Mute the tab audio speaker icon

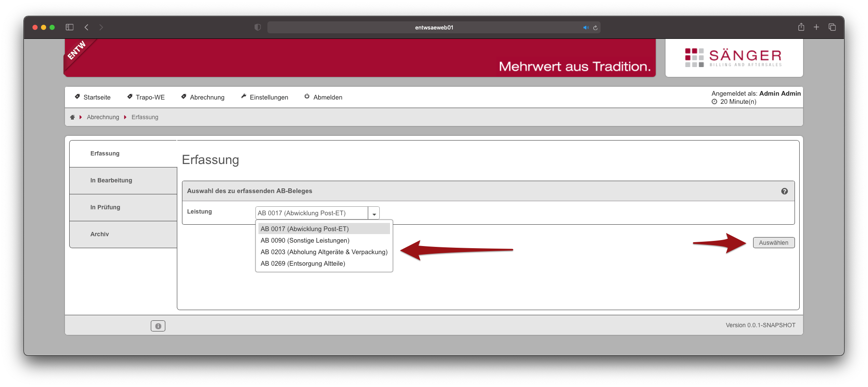(x=586, y=28)
